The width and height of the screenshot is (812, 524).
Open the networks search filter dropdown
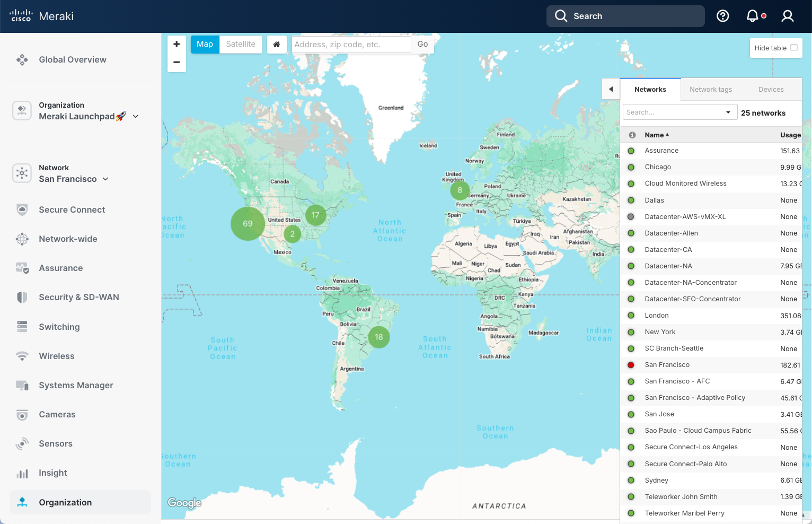[728, 112]
